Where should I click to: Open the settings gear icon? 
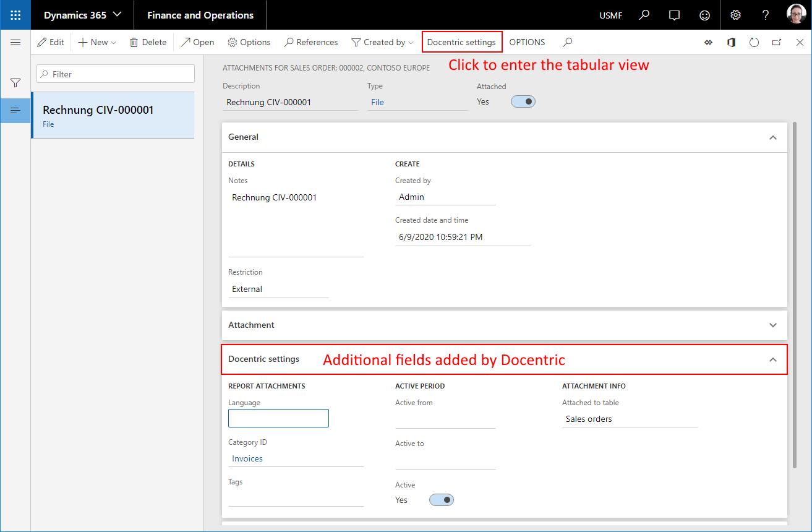(x=735, y=15)
